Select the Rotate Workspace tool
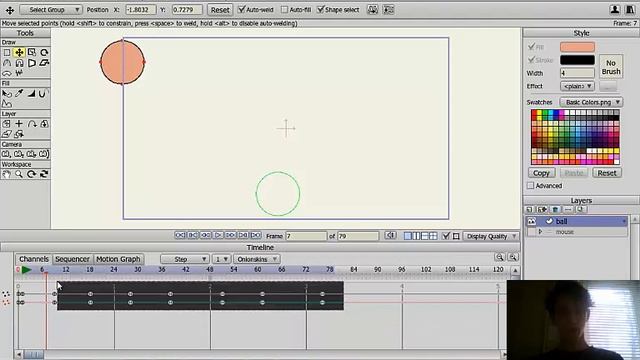 click(31, 174)
